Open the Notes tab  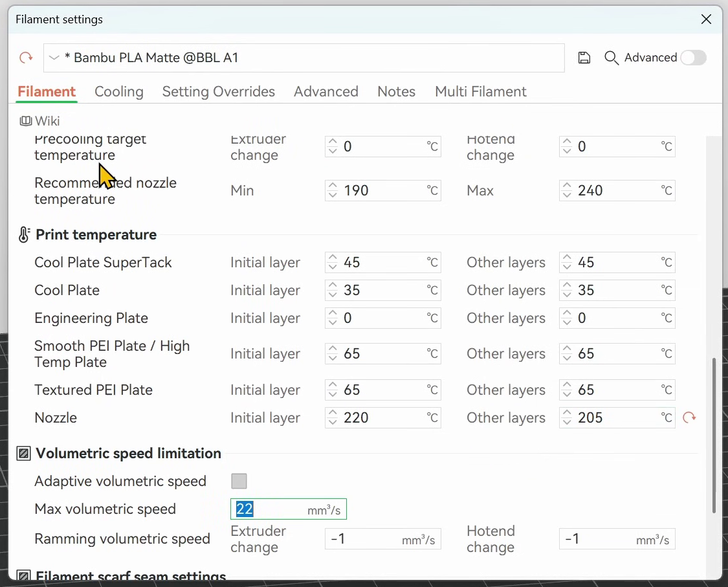(396, 91)
